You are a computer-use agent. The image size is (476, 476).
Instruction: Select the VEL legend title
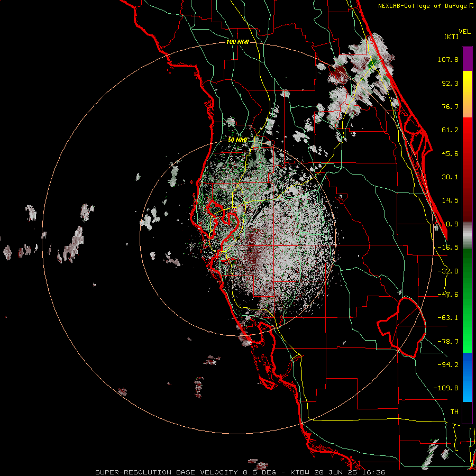coord(464,32)
